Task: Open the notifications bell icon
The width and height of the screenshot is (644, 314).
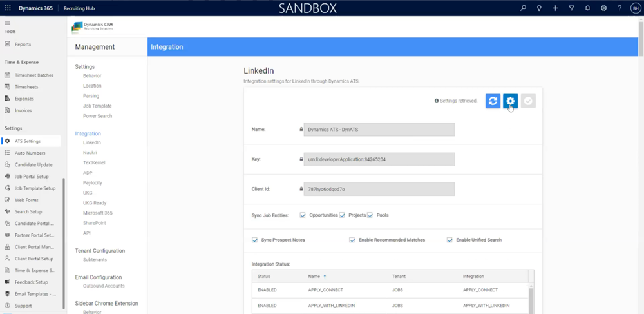Action: [x=587, y=8]
